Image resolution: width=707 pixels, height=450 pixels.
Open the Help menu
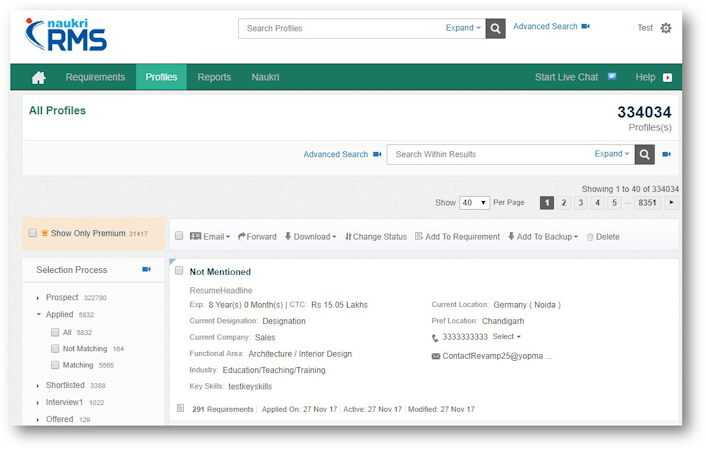click(x=645, y=77)
